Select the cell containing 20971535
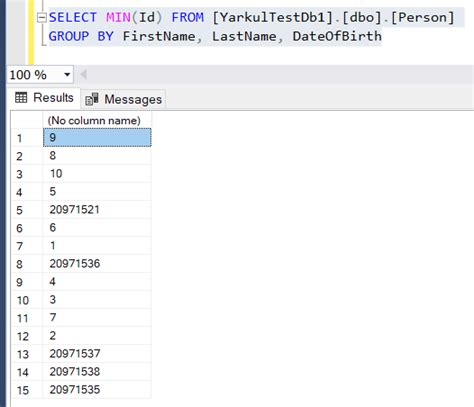474x407 pixels. coord(97,389)
